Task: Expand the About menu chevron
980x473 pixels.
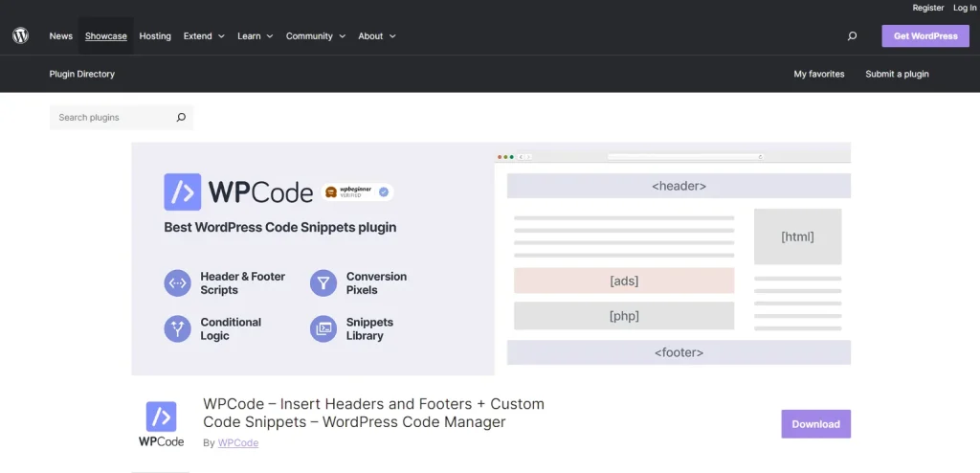Action: [x=392, y=36]
